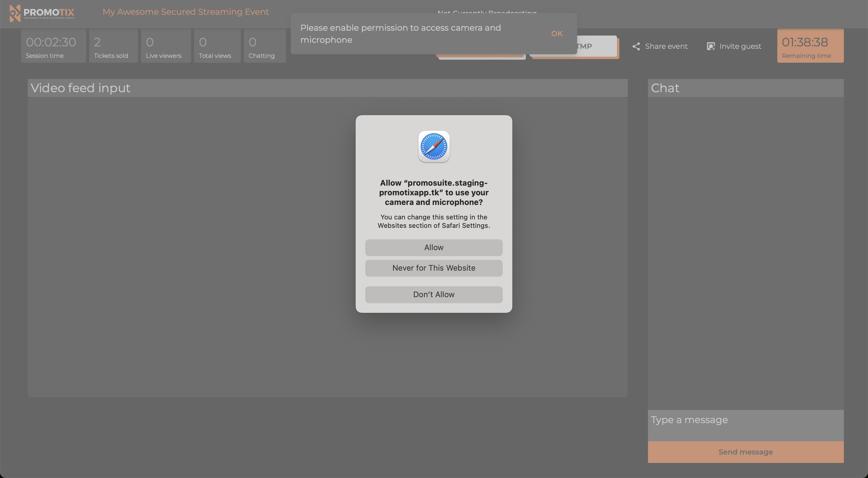
Task: Expand Invite guest options panel
Action: tap(733, 45)
